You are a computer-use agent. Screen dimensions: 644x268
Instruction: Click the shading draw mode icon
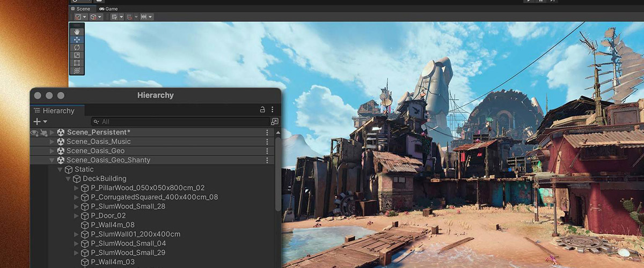[78, 17]
